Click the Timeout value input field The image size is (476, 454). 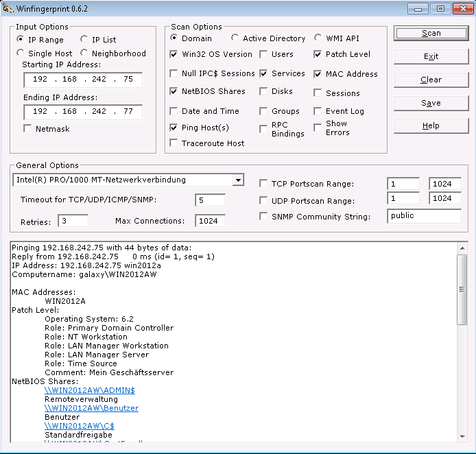(210, 200)
